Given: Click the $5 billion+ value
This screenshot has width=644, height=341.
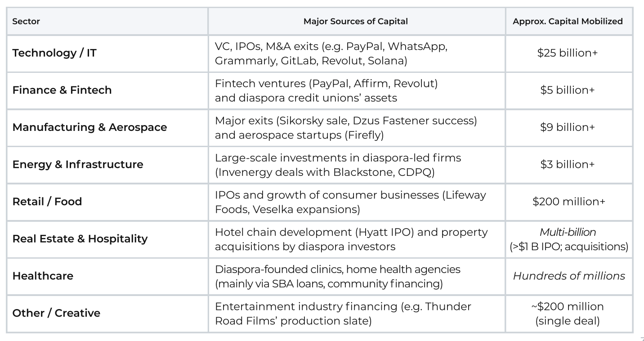Looking at the screenshot, I should [568, 90].
